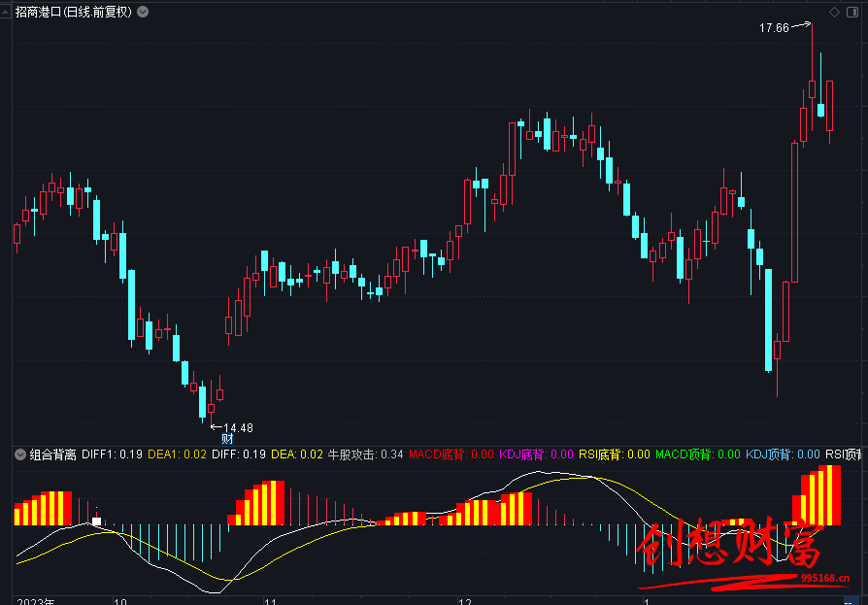Click the yellow RSI底背: 0.00 label

[x=614, y=454]
